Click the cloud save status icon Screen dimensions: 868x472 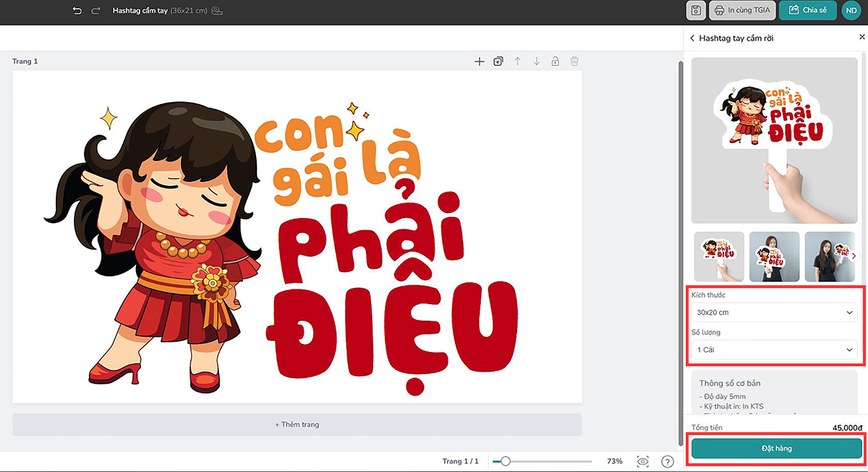[x=217, y=11]
